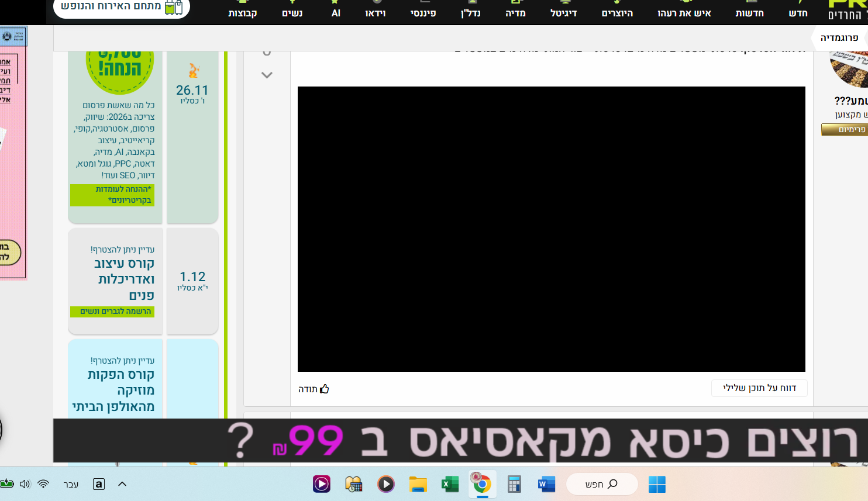Image resolution: width=868 pixels, height=501 pixels.
Task: Open the round play-button media player
Action: click(x=385, y=484)
